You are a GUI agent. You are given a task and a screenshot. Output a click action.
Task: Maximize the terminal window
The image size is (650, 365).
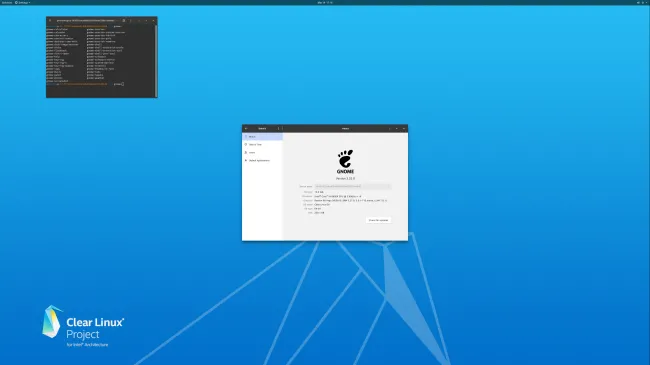point(146,20)
